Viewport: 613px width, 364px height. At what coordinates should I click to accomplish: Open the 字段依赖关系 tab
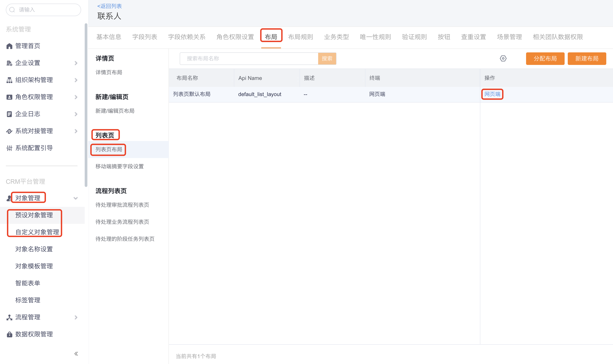(187, 37)
